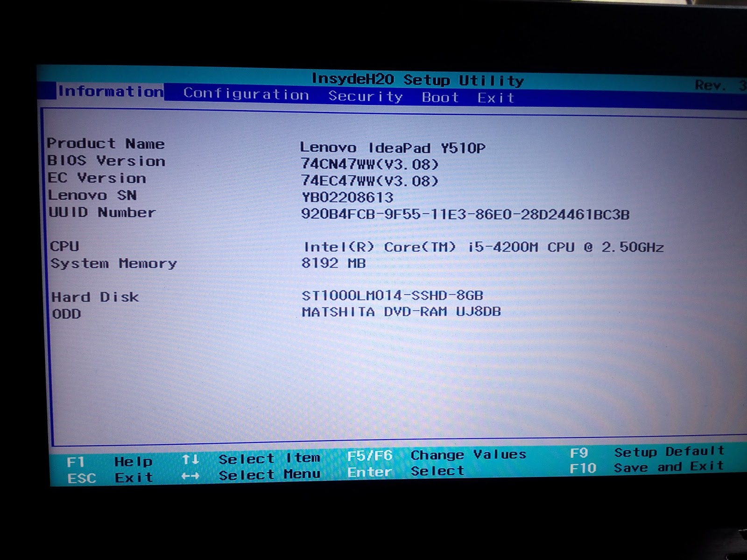Select BIOS value 74CN47WW(V3.08)
This screenshot has height=560, width=747.
point(370,164)
